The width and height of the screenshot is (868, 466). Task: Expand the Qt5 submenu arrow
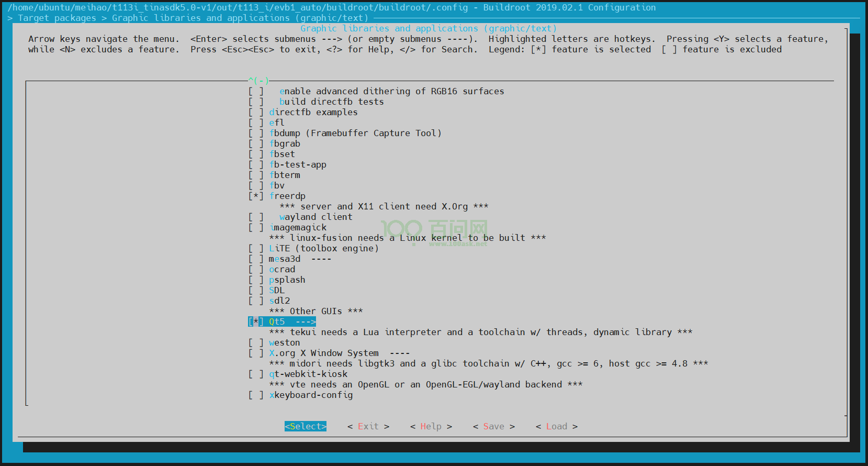pyautogui.click(x=306, y=321)
